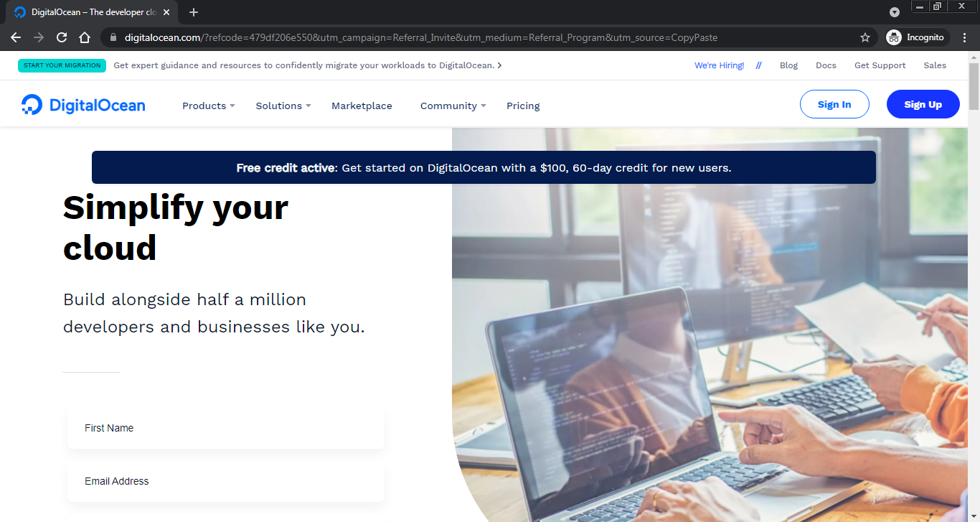
Task: Click the browser back arrow
Action: pos(16,37)
